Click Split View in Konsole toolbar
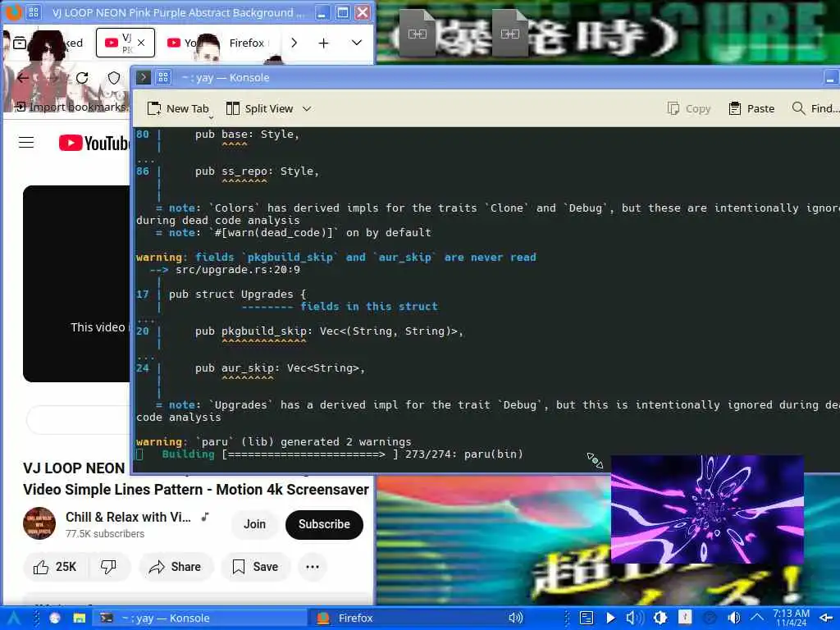Image resolution: width=840 pixels, height=630 pixels. [259, 109]
